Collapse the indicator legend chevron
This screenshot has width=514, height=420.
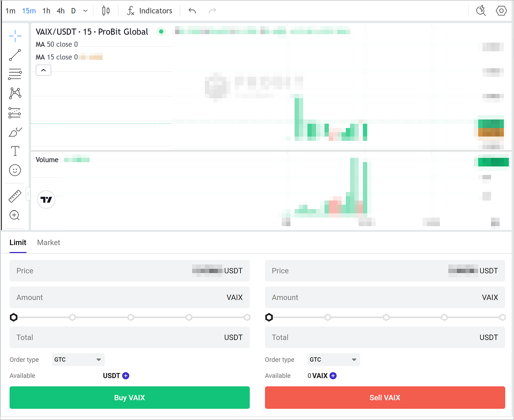tap(43, 70)
